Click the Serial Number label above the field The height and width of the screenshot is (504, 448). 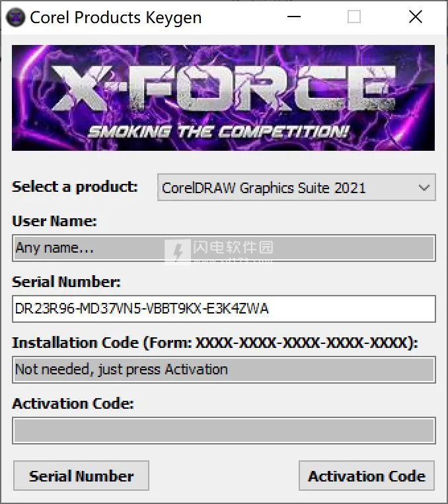click(66, 282)
